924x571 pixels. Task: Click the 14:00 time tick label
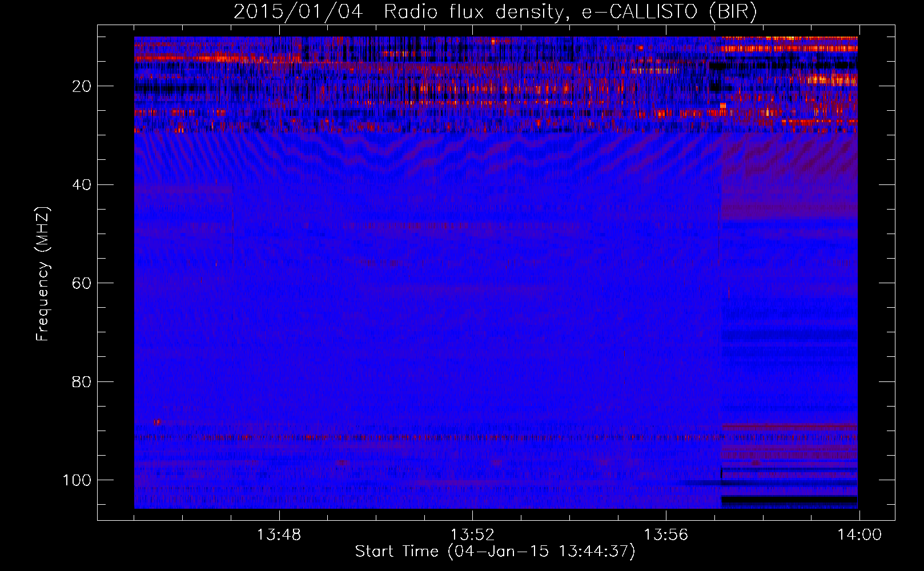859,535
